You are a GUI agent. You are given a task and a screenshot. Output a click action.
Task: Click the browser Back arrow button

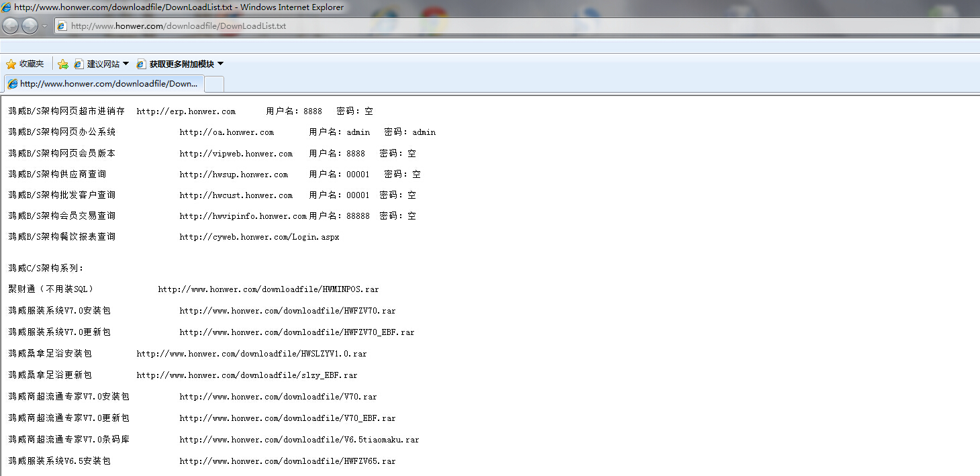[x=11, y=26]
